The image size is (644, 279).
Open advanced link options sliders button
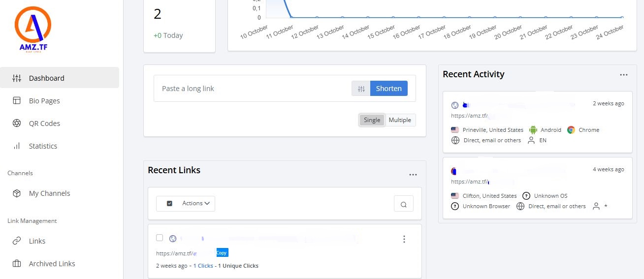361,89
